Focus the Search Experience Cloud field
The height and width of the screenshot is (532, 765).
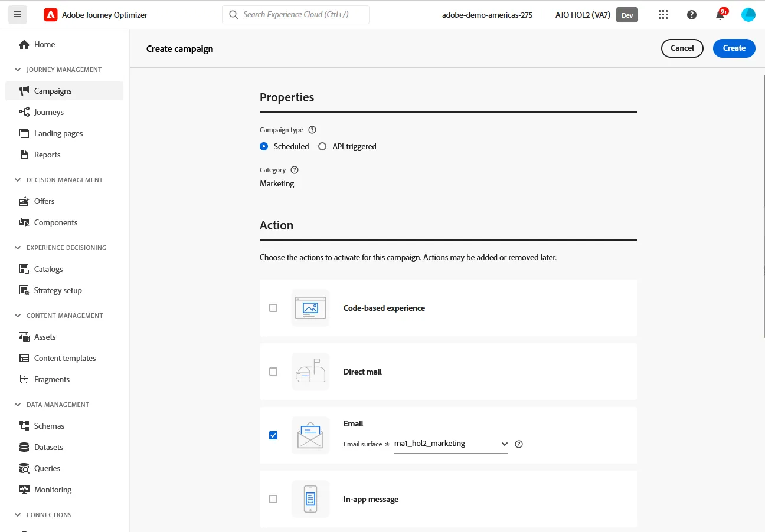click(x=296, y=15)
